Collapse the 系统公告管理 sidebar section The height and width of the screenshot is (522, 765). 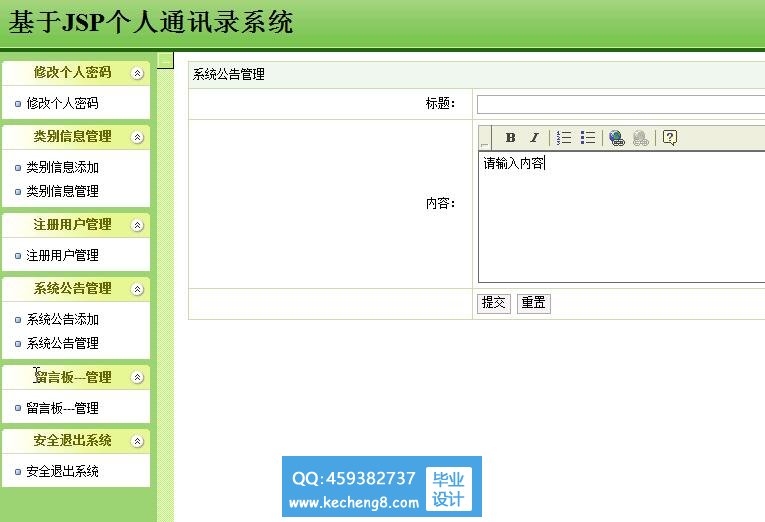point(138,289)
